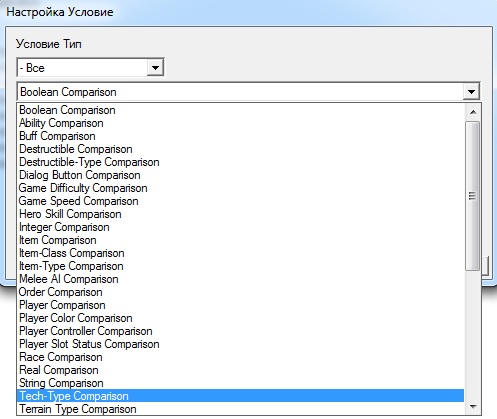
Task: Choose Real Comparison entry
Action: tap(240, 370)
